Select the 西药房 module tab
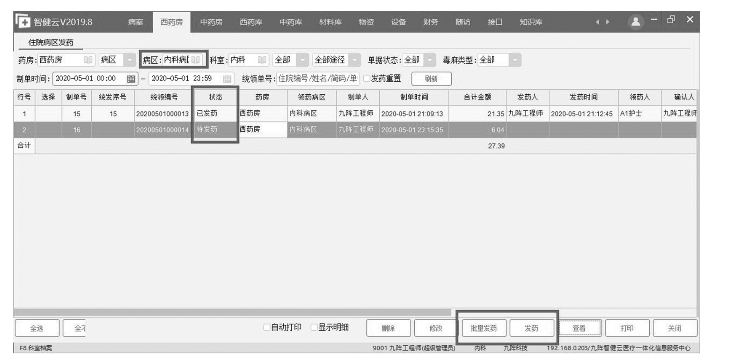The width and height of the screenshot is (729, 361). pyautogui.click(x=172, y=22)
